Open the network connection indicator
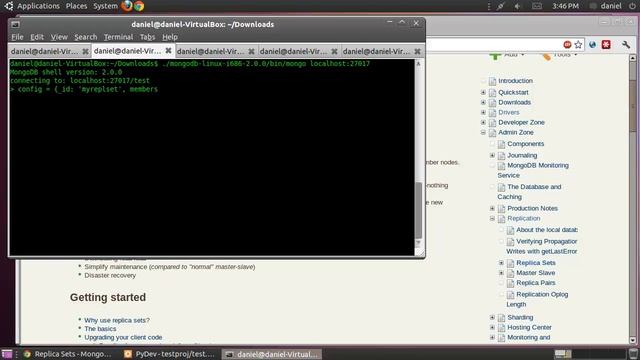The image size is (640, 360). pos(501,6)
